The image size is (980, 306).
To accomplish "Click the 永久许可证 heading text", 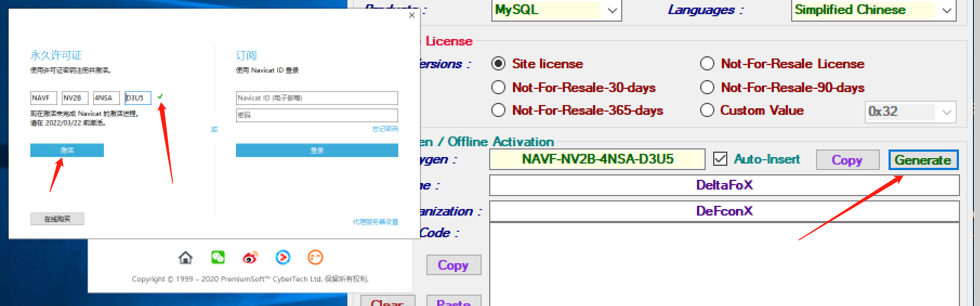I will click(56, 55).
